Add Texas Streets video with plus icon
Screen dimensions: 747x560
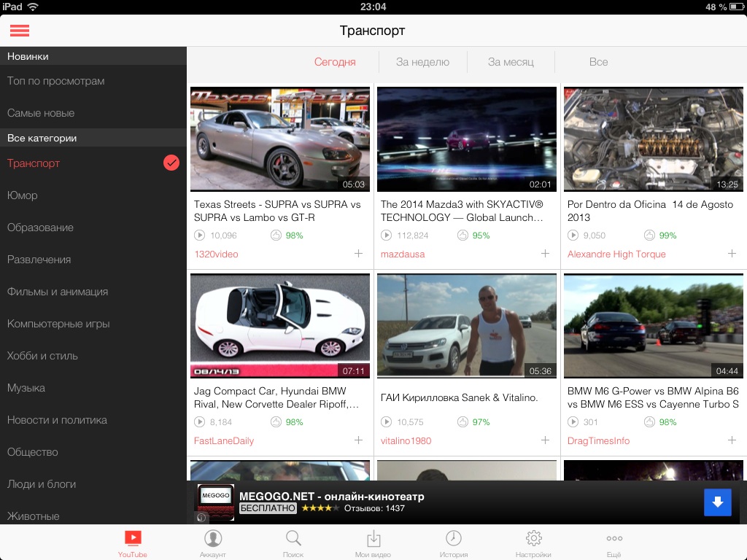[x=359, y=254]
